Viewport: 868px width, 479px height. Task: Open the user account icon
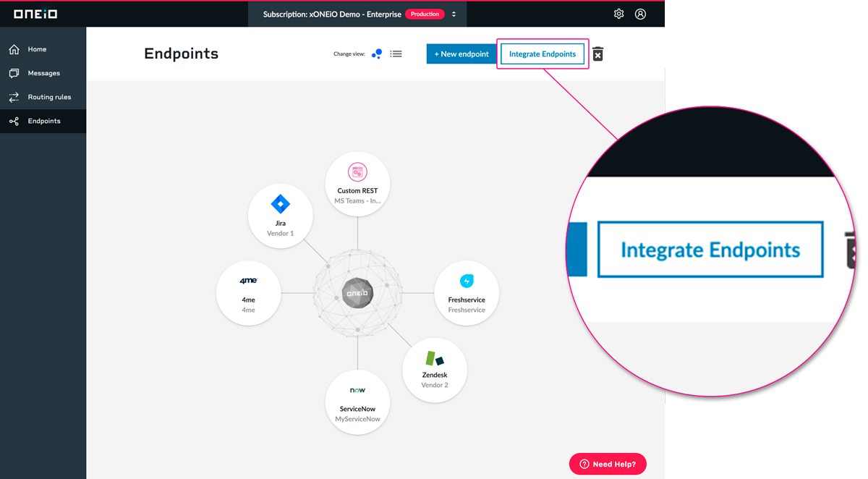pyautogui.click(x=640, y=14)
